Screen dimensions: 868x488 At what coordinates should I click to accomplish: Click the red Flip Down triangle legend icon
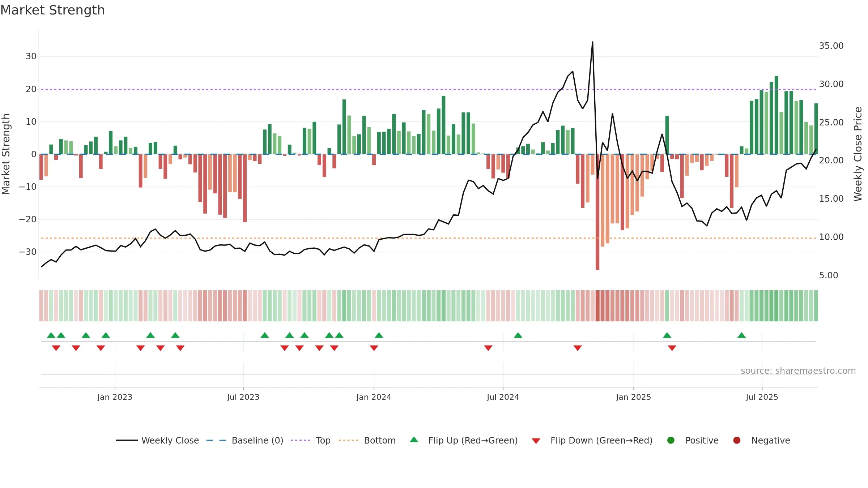tap(536, 441)
